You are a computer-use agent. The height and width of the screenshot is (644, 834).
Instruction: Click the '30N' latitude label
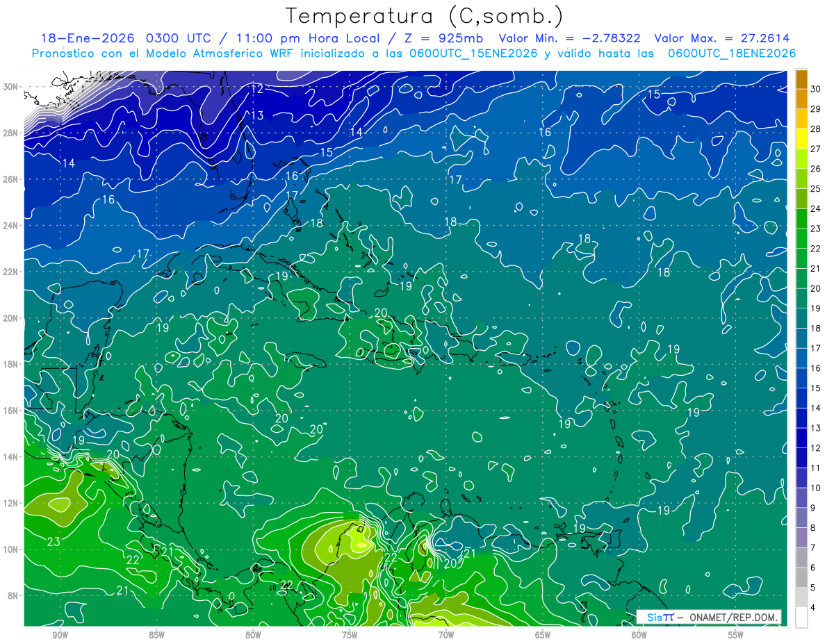[x=12, y=87]
